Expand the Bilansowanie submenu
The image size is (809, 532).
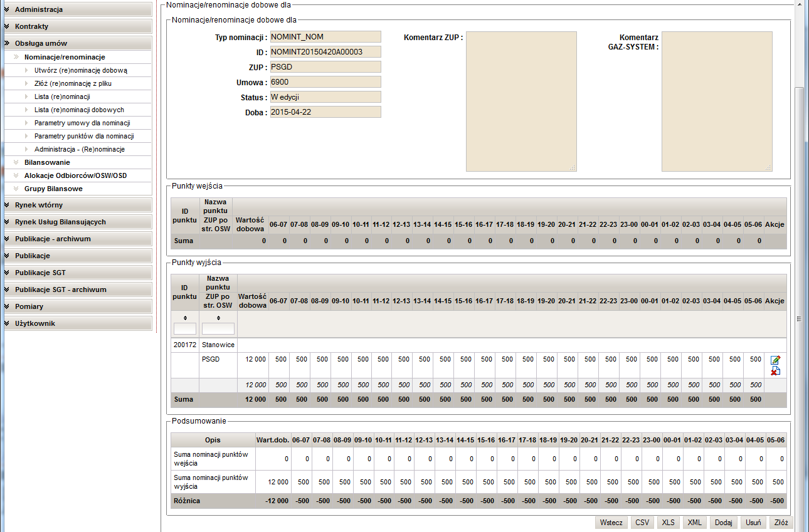click(x=78, y=162)
